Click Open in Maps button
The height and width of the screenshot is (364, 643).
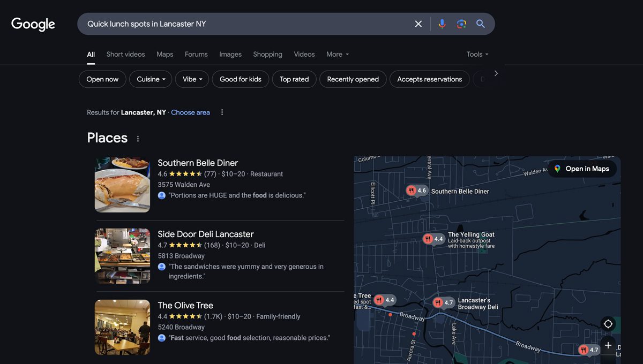point(582,169)
